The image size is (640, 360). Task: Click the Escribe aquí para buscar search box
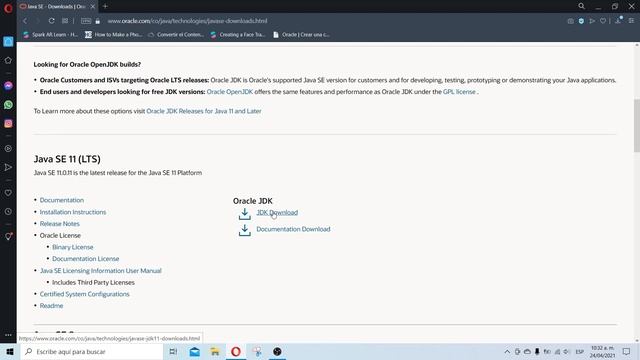[91, 351]
